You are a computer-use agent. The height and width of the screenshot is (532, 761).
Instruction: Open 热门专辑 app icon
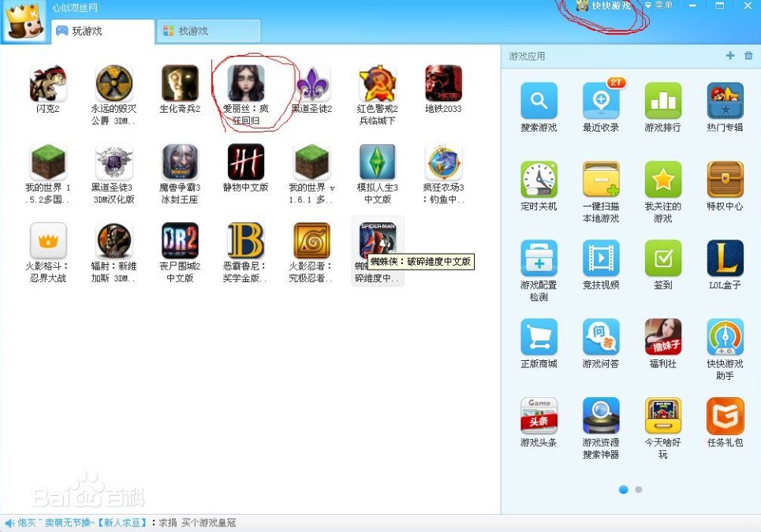[725, 101]
